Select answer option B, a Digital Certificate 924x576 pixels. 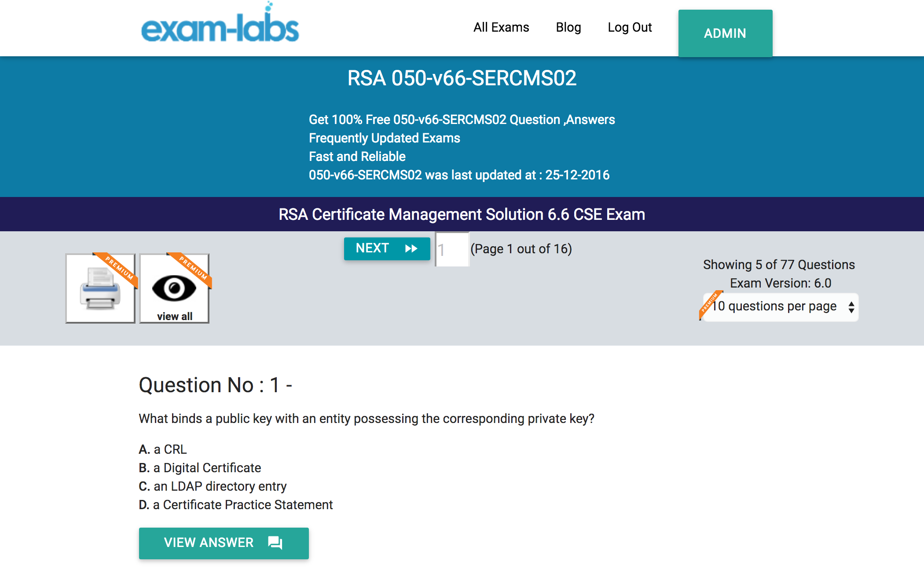[200, 468]
